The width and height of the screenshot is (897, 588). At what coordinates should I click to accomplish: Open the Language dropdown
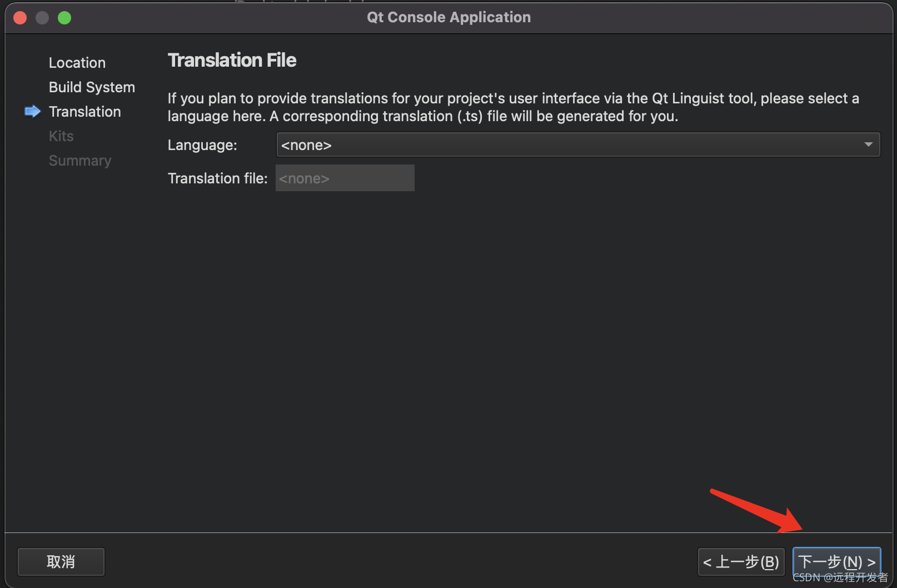tap(578, 144)
